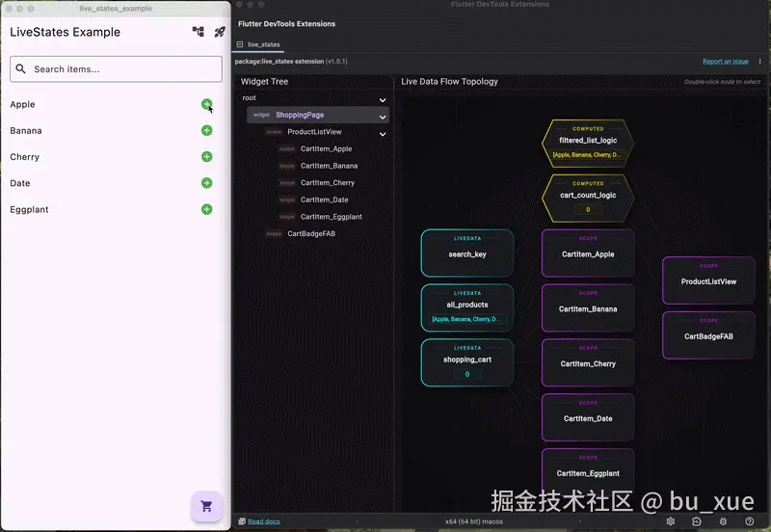The height and width of the screenshot is (532, 771).
Task: Add Banana to the cart
Action: (x=206, y=130)
